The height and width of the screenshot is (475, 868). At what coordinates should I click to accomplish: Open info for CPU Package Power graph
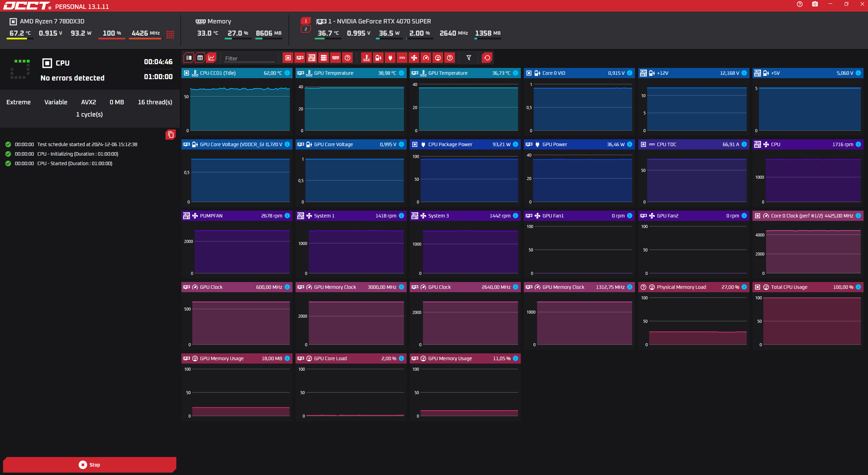tap(515, 144)
